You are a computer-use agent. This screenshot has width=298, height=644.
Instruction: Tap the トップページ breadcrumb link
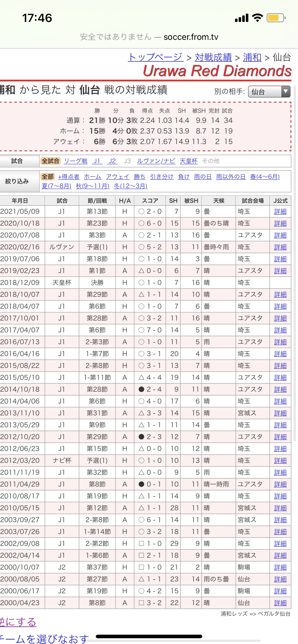155,57
